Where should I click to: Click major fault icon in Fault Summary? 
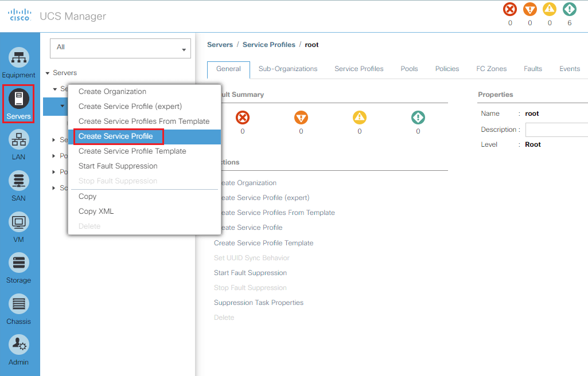tap(301, 117)
